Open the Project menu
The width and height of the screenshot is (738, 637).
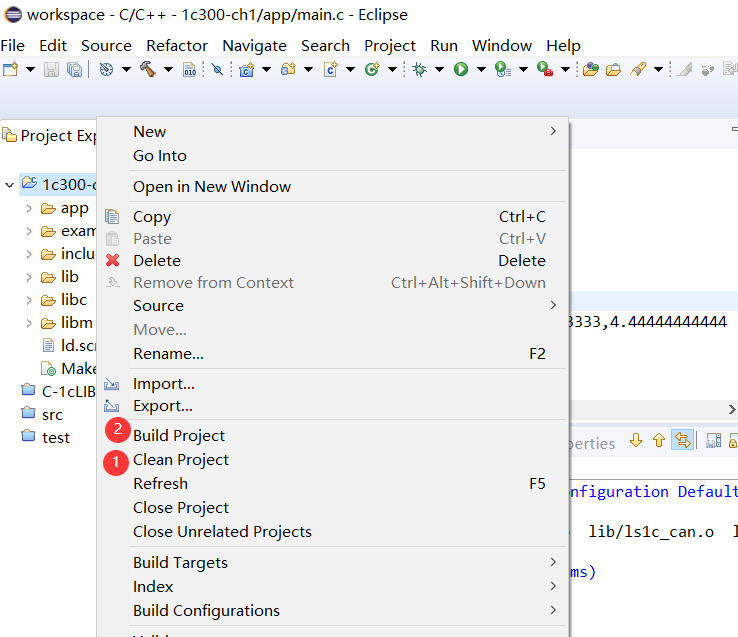[390, 46]
